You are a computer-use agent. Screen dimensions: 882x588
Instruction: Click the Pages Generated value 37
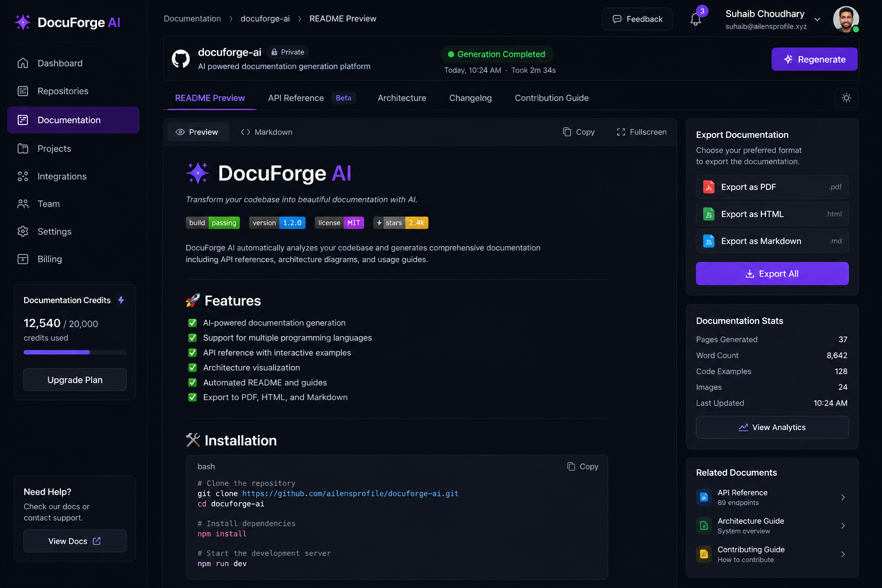843,339
